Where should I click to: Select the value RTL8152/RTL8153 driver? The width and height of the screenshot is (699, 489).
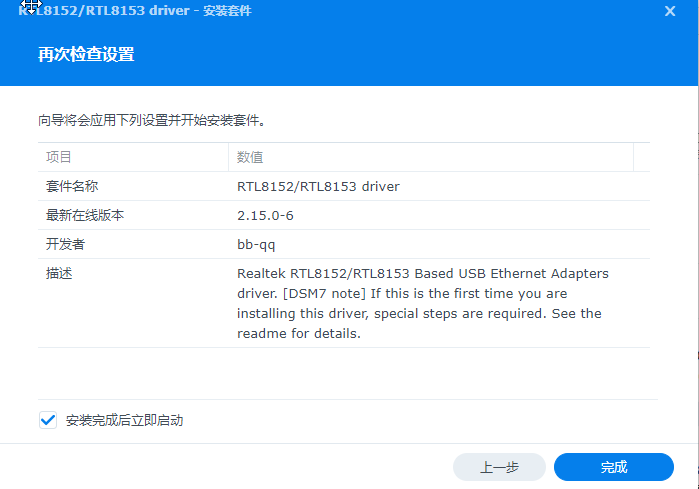318,186
